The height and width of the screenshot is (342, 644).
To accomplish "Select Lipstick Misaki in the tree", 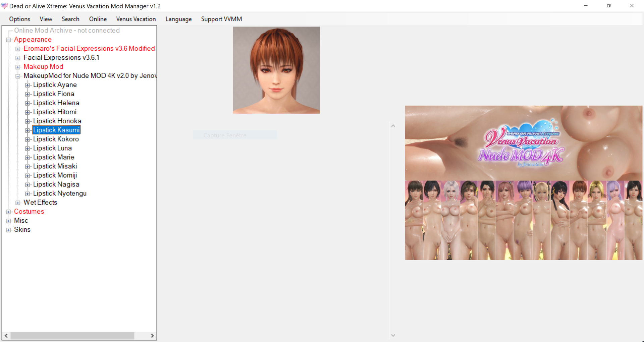I will [55, 166].
